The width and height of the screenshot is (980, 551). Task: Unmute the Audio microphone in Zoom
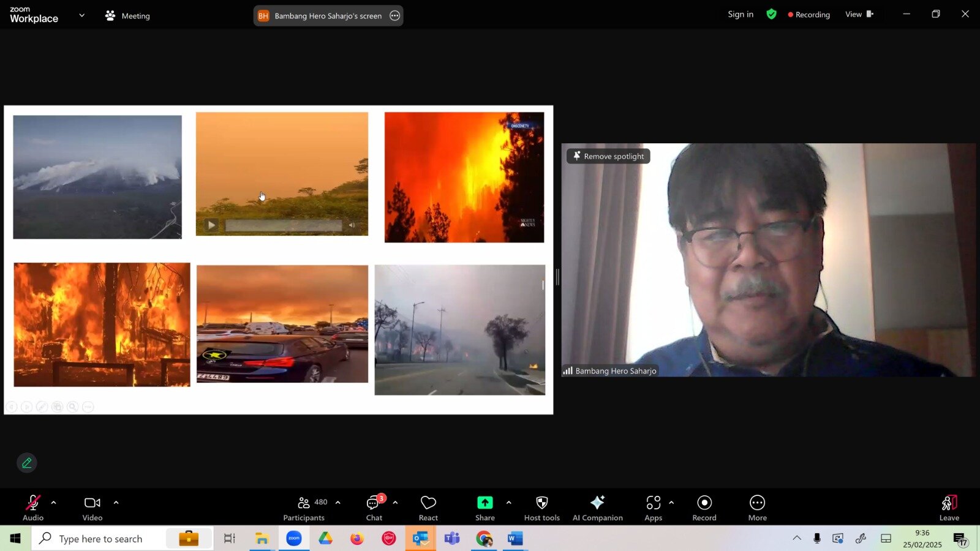point(33,508)
